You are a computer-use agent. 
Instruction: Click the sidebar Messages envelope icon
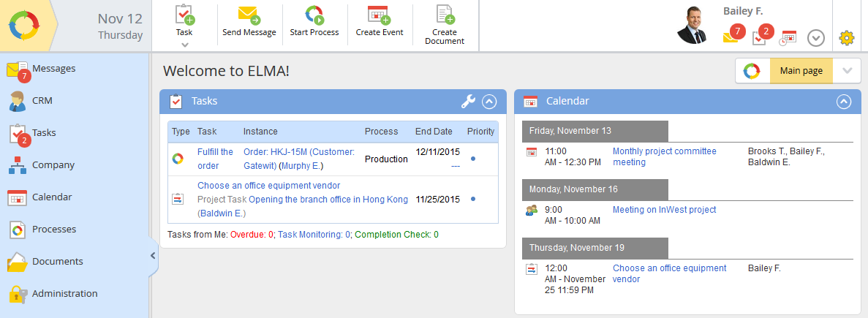pyautogui.click(x=18, y=71)
